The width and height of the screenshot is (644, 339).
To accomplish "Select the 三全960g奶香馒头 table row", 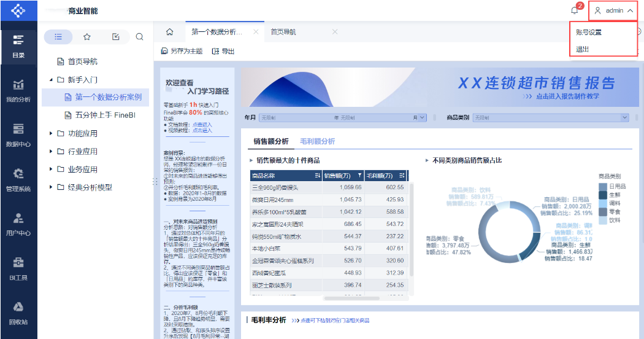I will point(328,187).
